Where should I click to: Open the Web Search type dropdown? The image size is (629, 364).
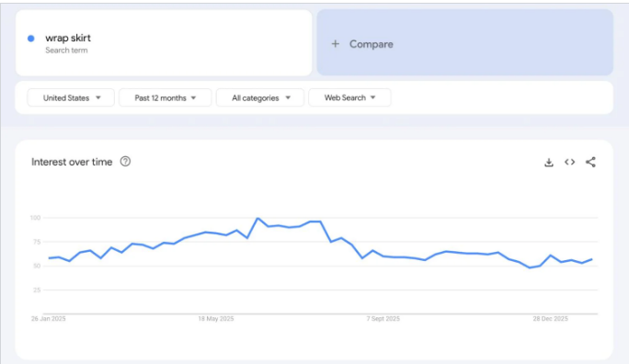point(349,97)
